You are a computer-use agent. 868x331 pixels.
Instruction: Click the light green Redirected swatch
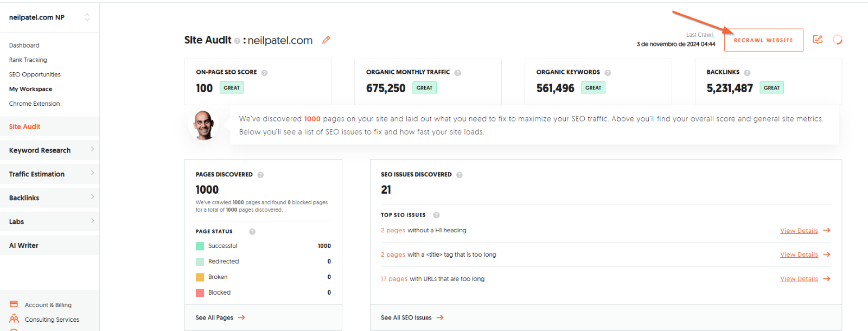[x=200, y=262]
